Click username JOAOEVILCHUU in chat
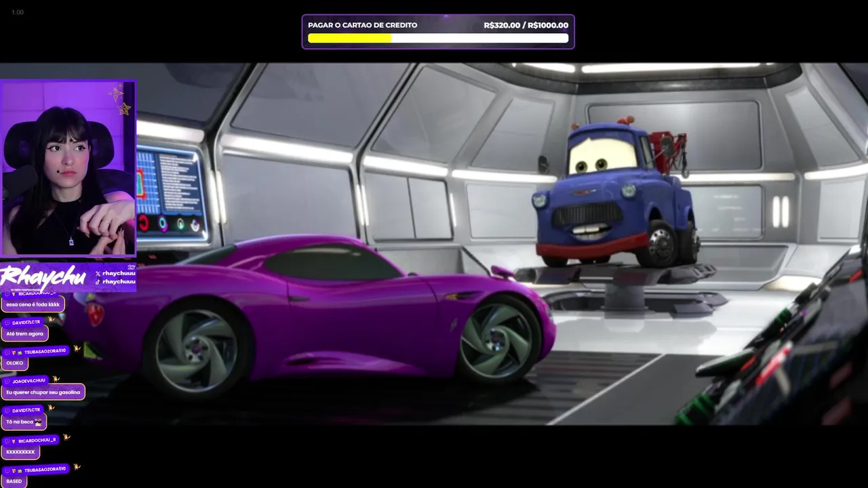The width and height of the screenshot is (868, 488). click(28, 381)
